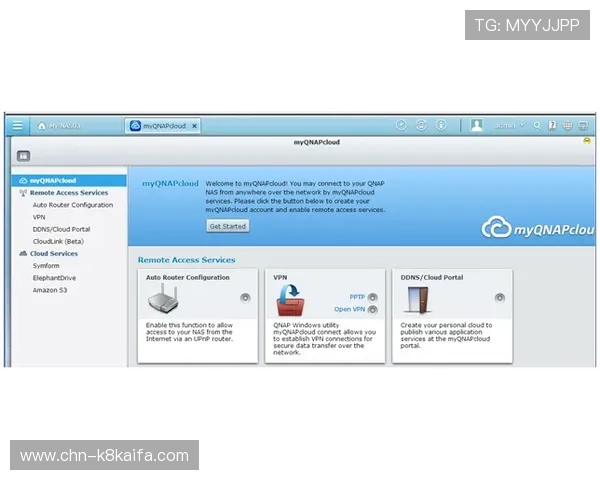This screenshot has width=600, height=480.
Task: Click the Get Started button
Action: tap(228, 226)
